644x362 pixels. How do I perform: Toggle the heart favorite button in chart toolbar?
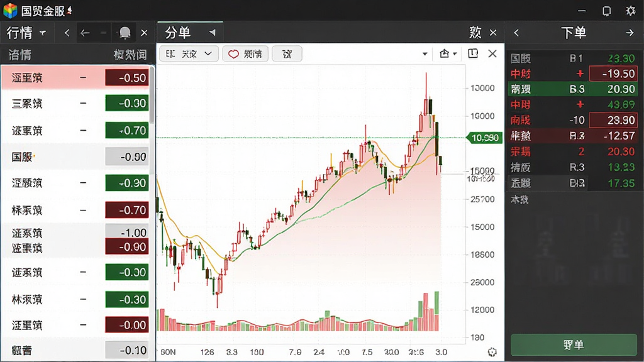point(246,54)
